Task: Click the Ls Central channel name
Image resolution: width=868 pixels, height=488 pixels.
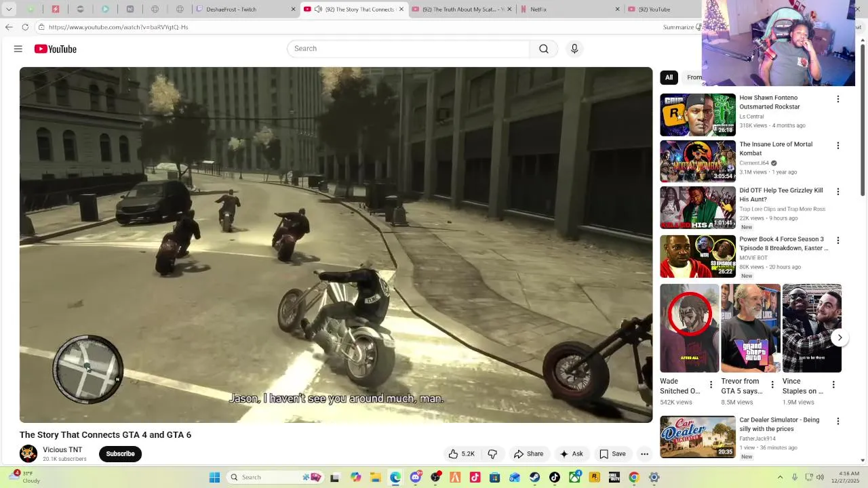Action: coord(751,117)
